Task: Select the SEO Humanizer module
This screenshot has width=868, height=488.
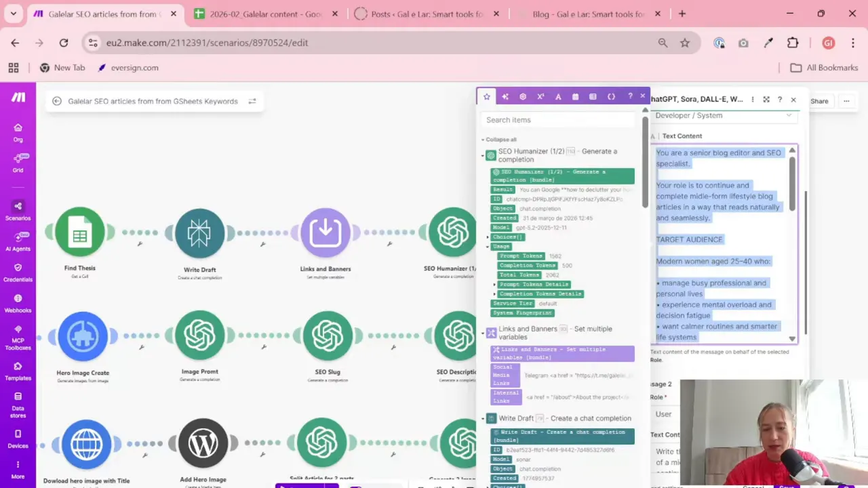Action: [x=453, y=232]
